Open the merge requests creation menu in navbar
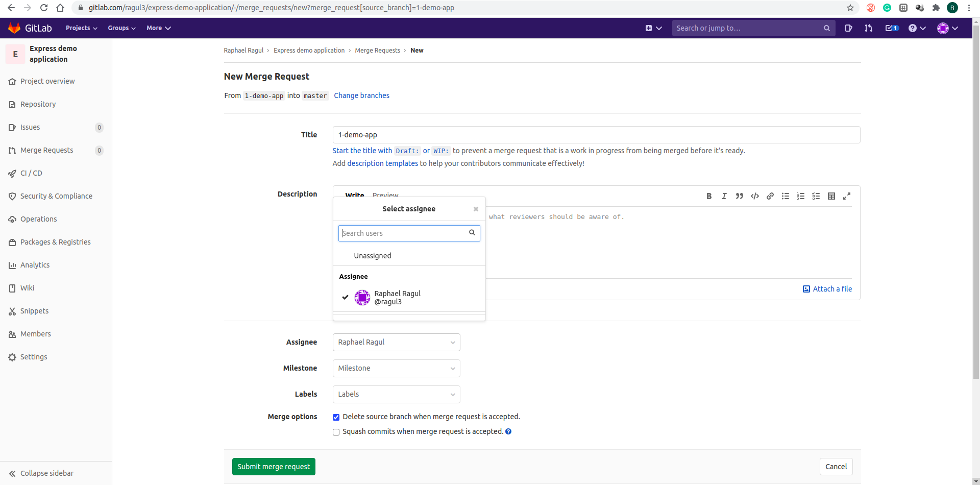 pyautogui.click(x=869, y=28)
